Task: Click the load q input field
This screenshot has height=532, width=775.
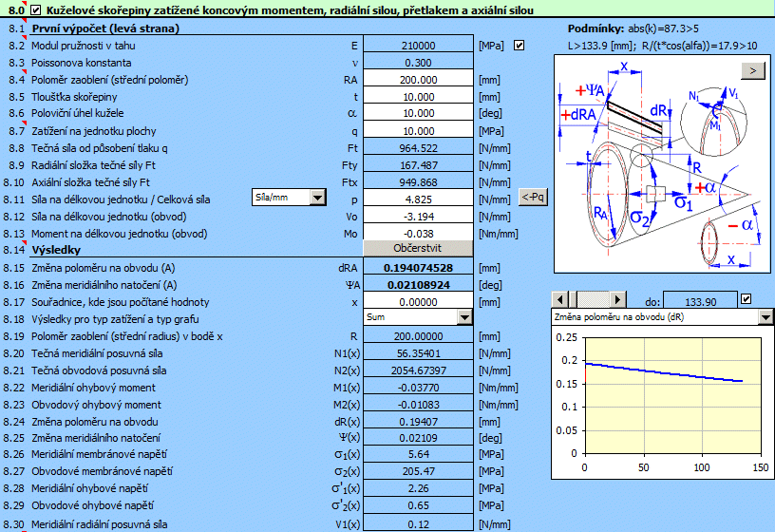Action: tap(418, 131)
